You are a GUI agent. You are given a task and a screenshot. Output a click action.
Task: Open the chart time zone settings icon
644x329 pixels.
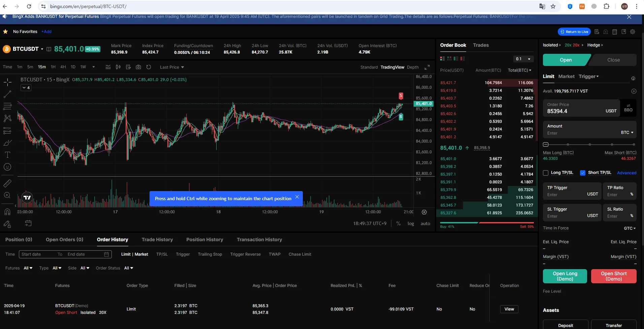click(x=424, y=212)
